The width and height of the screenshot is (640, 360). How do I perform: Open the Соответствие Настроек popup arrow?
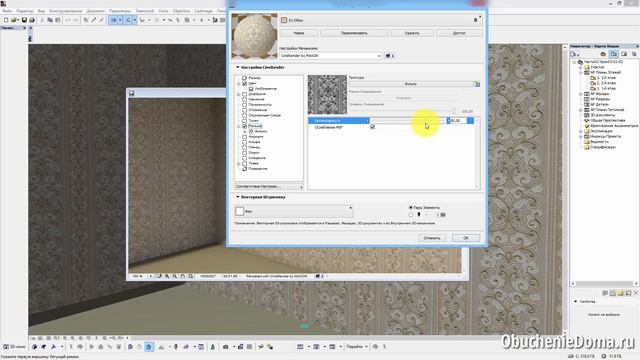[x=302, y=187]
